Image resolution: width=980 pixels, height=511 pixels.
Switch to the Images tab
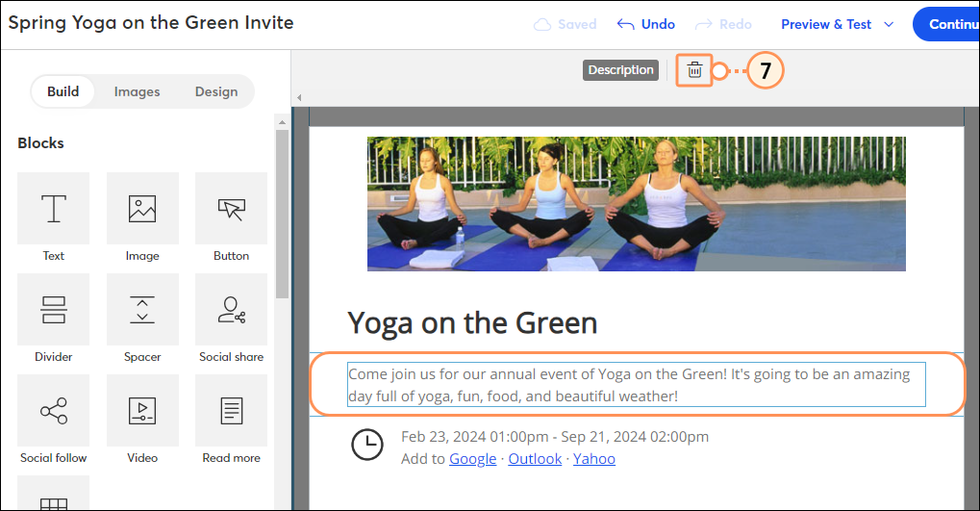tap(137, 91)
